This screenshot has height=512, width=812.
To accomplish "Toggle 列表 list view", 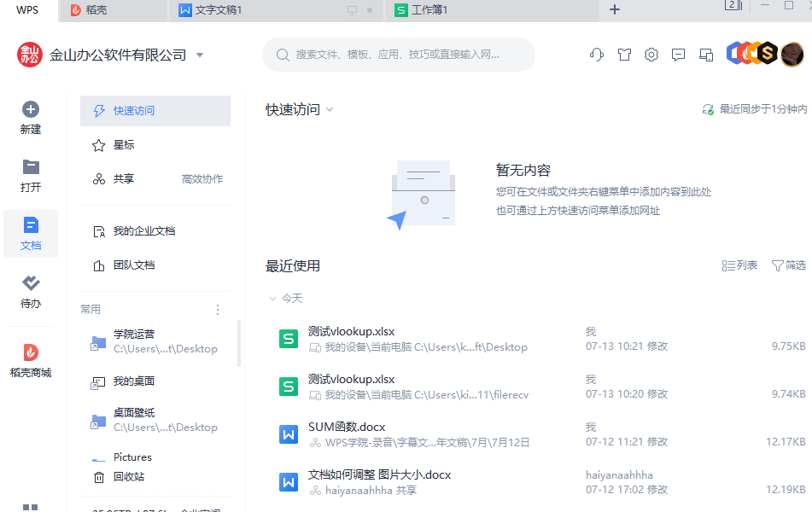I will click(739, 265).
